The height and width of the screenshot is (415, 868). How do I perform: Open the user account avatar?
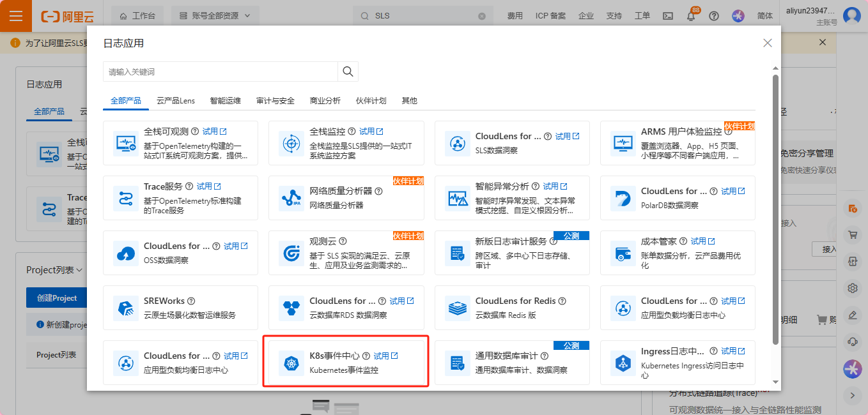tap(852, 16)
